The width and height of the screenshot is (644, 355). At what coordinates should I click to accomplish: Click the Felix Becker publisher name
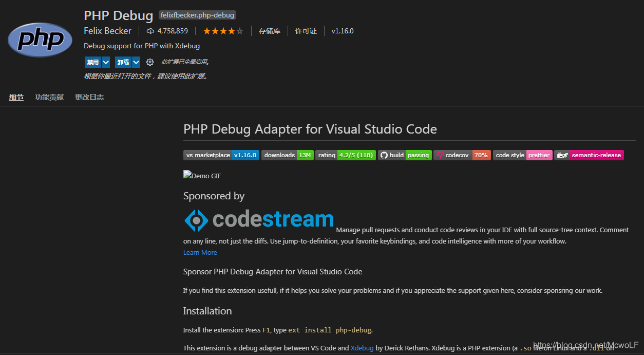pyautogui.click(x=108, y=31)
